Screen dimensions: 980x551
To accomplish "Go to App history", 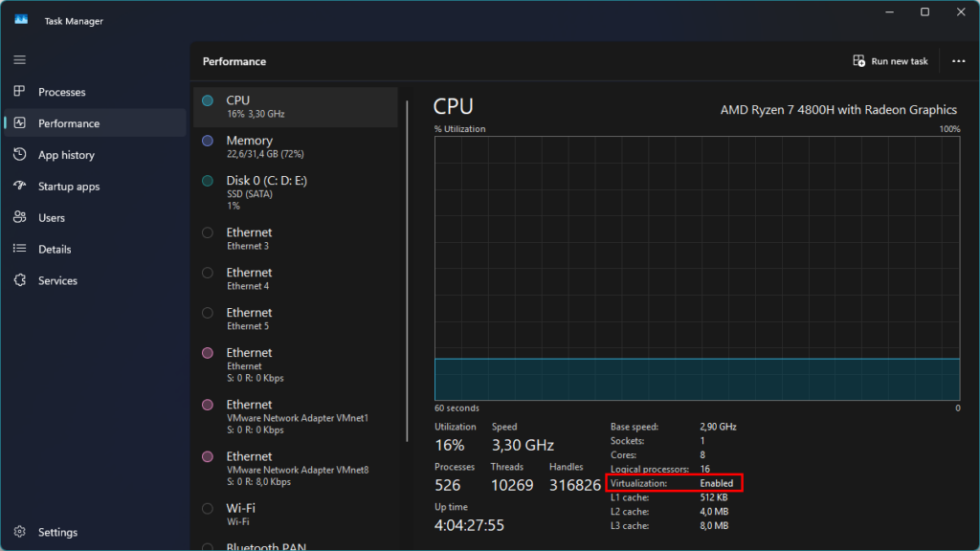I will point(95,154).
